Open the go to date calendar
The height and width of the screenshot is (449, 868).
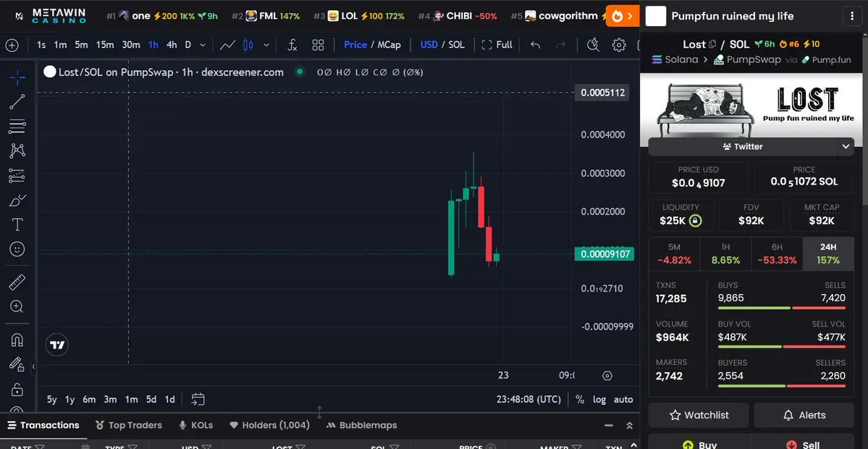pos(198,399)
